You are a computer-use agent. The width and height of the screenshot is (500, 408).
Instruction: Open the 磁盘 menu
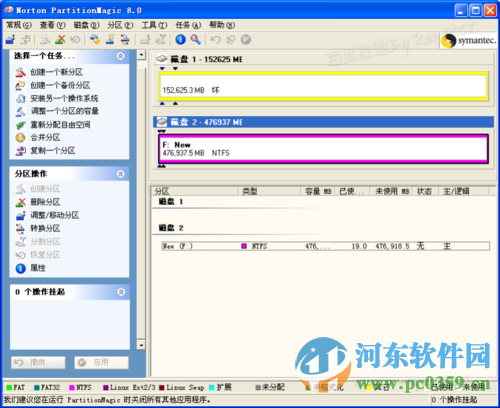click(x=87, y=25)
